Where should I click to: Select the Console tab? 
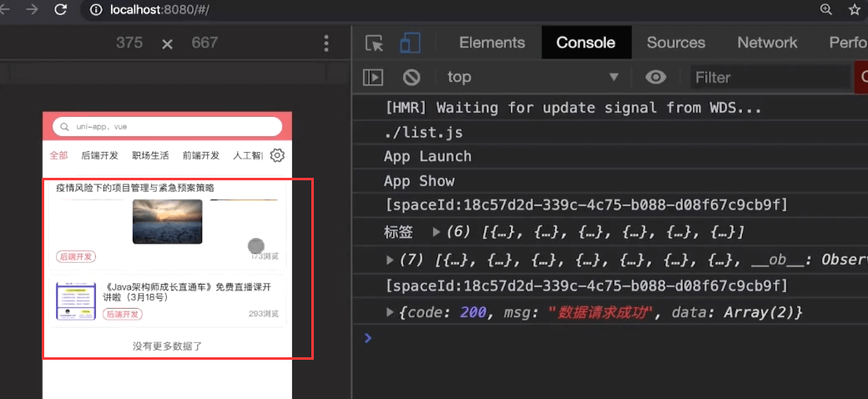tap(586, 43)
